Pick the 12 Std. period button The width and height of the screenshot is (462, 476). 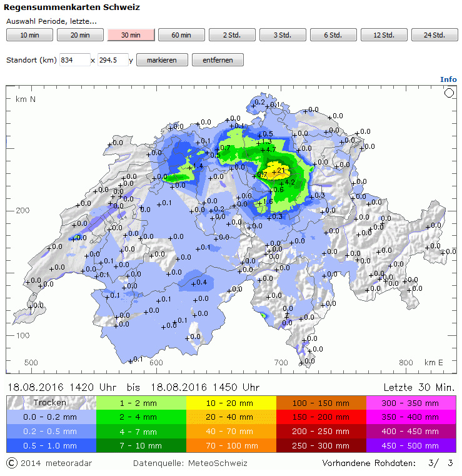pos(384,35)
